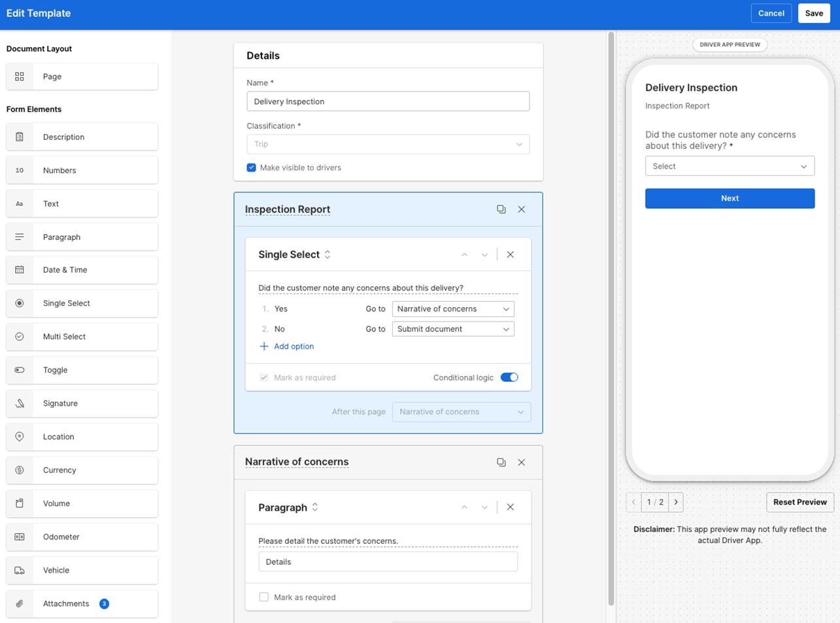
Task: Click the Name input field
Action: 388,101
